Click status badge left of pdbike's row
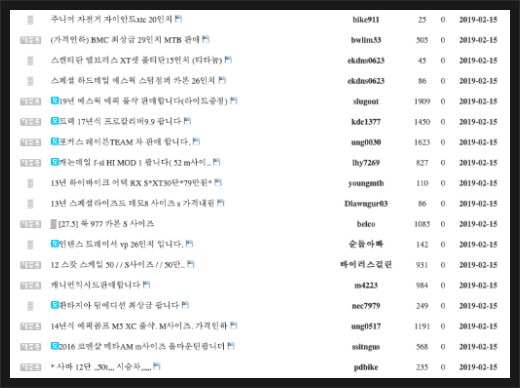 click(30, 367)
